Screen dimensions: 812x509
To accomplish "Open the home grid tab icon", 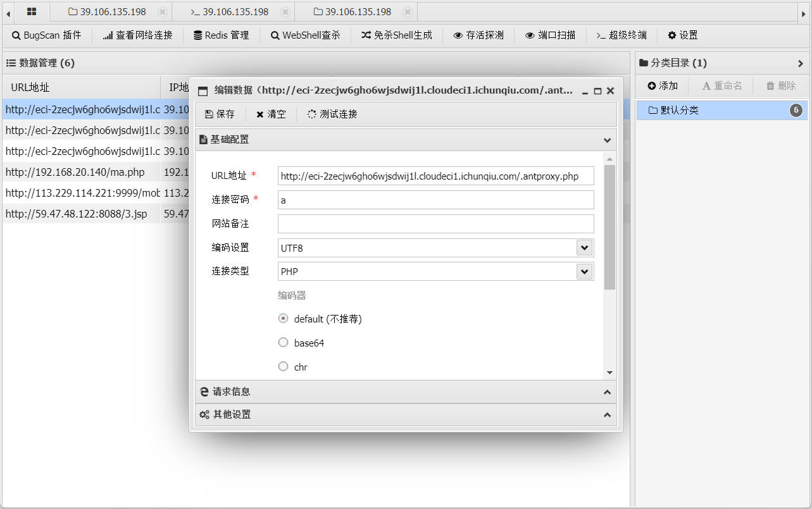I will coord(31,11).
